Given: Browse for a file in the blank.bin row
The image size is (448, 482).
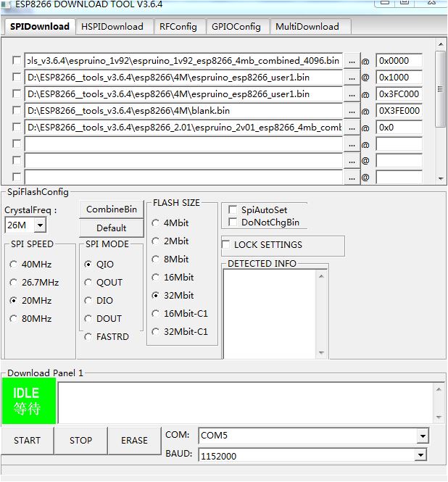Looking at the screenshot, I should (x=352, y=111).
